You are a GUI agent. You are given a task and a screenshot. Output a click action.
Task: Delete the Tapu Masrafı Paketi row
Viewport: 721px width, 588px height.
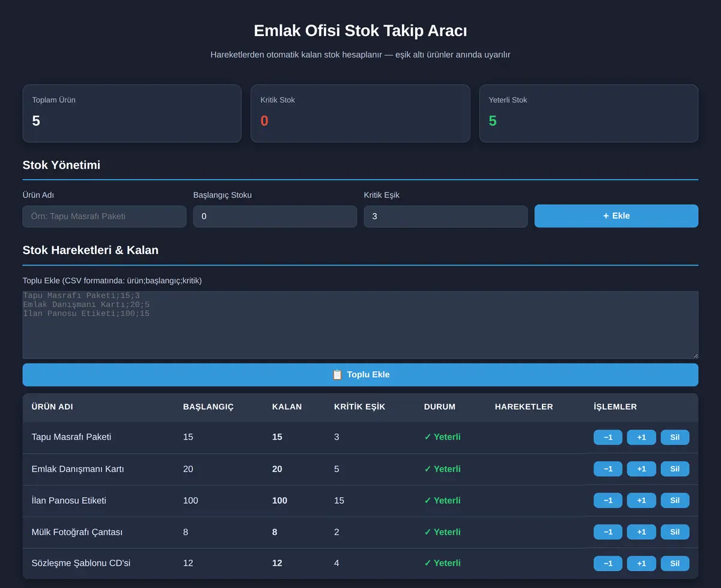pos(675,437)
